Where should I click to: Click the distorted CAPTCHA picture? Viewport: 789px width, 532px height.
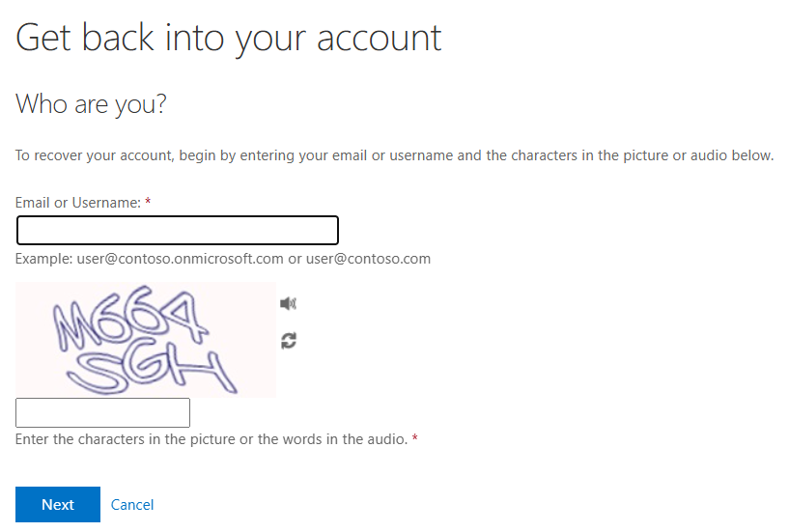point(146,340)
